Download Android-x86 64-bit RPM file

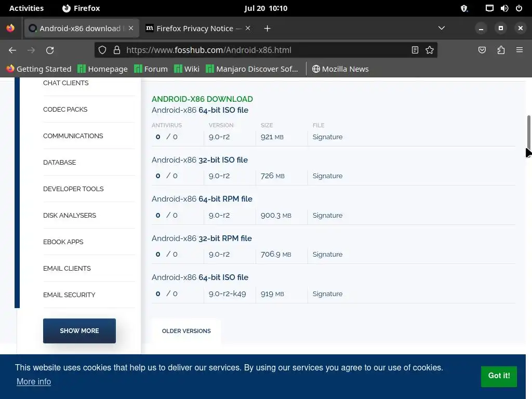click(x=202, y=199)
